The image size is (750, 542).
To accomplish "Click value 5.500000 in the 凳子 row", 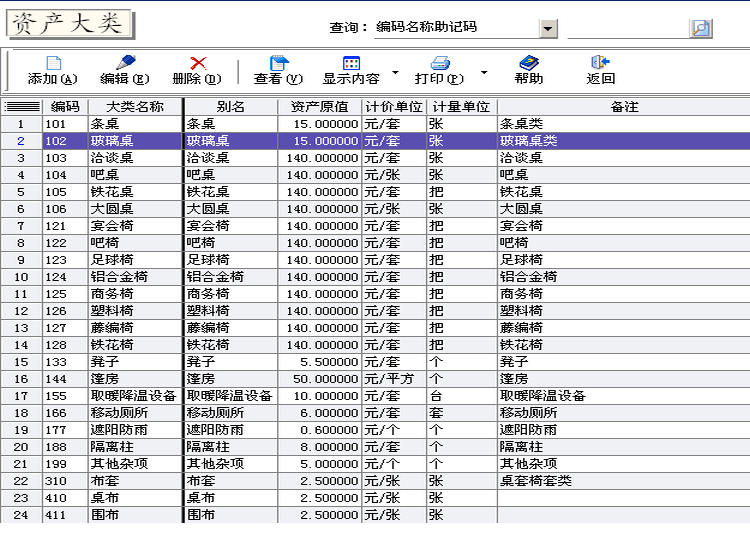I will [x=320, y=362].
